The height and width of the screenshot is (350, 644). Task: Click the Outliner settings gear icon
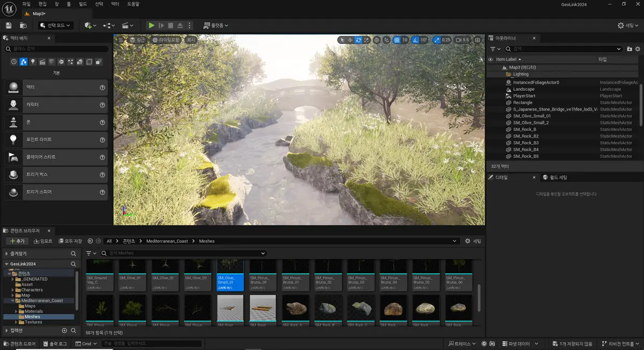(x=638, y=49)
